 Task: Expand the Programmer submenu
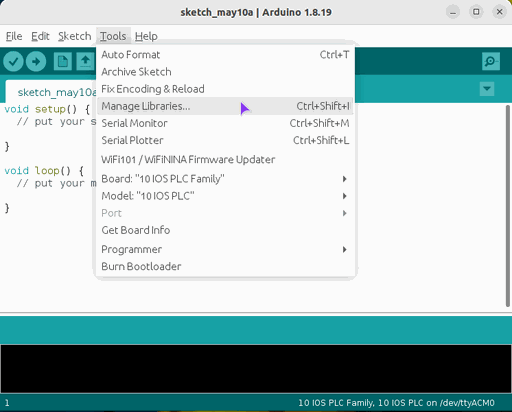coord(225,249)
